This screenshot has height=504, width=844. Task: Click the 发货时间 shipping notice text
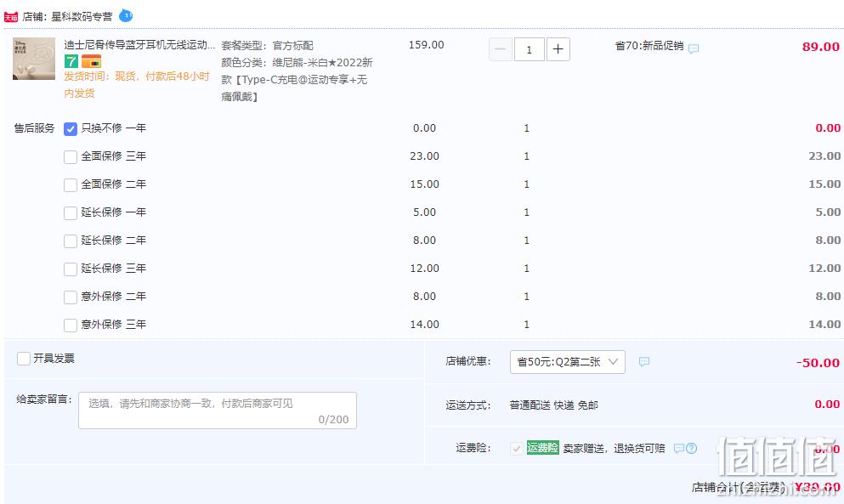point(137,84)
